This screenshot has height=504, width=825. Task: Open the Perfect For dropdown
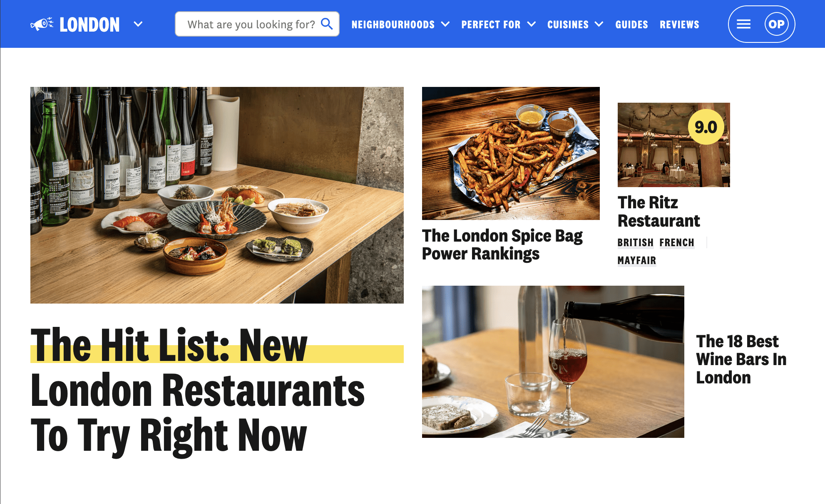click(498, 25)
